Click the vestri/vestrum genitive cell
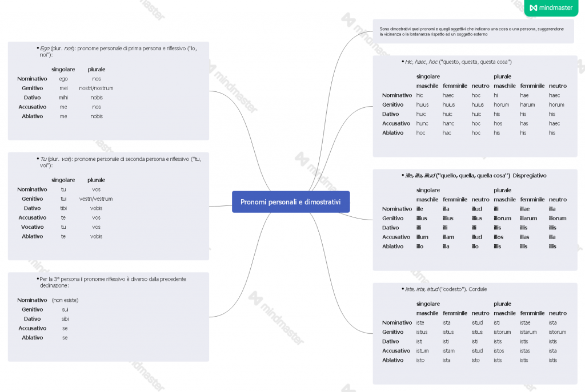The image size is (585, 392). (x=96, y=199)
